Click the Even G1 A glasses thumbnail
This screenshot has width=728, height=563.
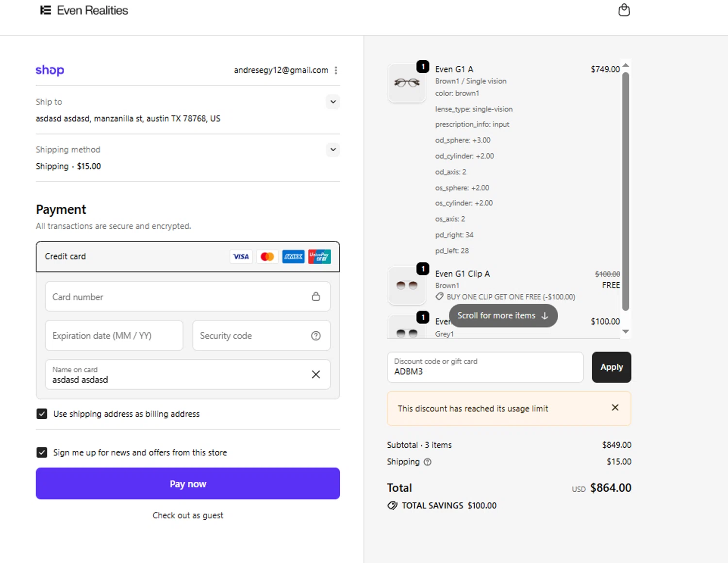407,83
